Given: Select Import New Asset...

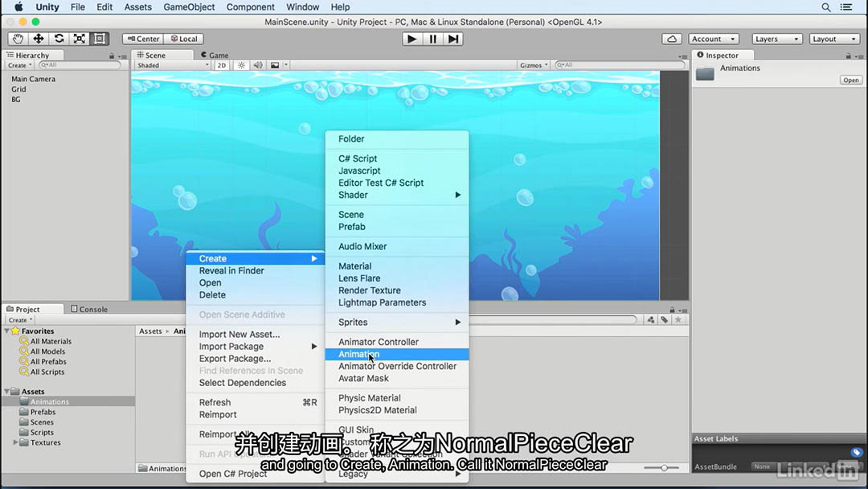Looking at the screenshot, I should pyautogui.click(x=256, y=335).
